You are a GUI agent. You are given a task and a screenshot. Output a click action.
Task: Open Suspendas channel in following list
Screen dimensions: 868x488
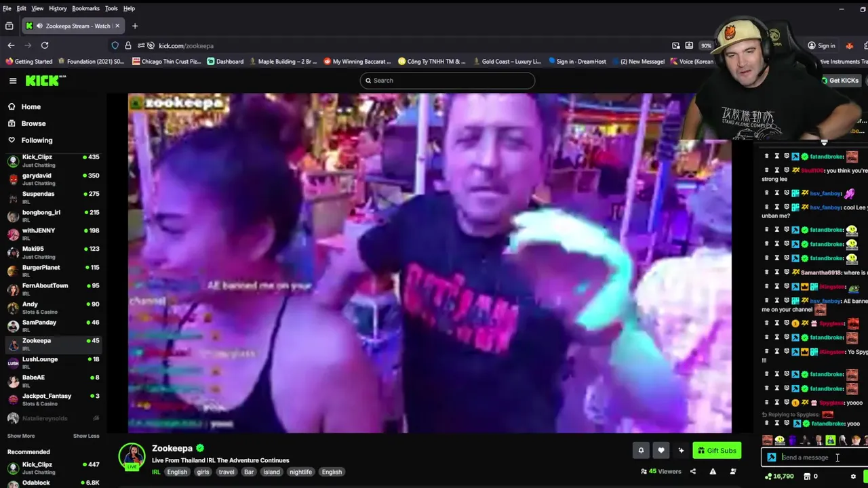[x=53, y=197]
